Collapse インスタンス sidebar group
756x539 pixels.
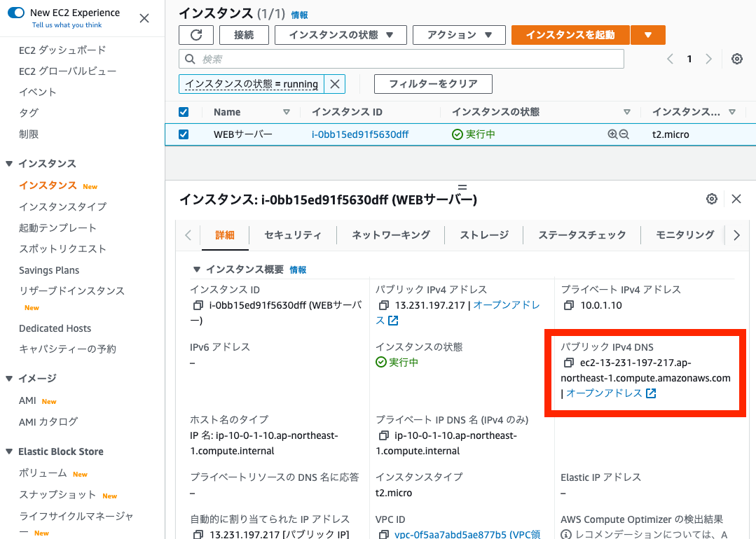(x=8, y=164)
